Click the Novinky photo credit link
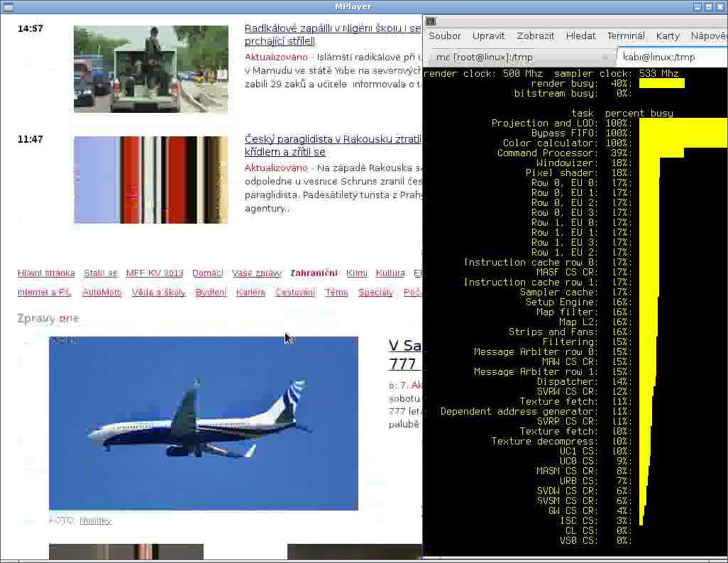The height and width of the screenshot is (563, 728). 95,520
